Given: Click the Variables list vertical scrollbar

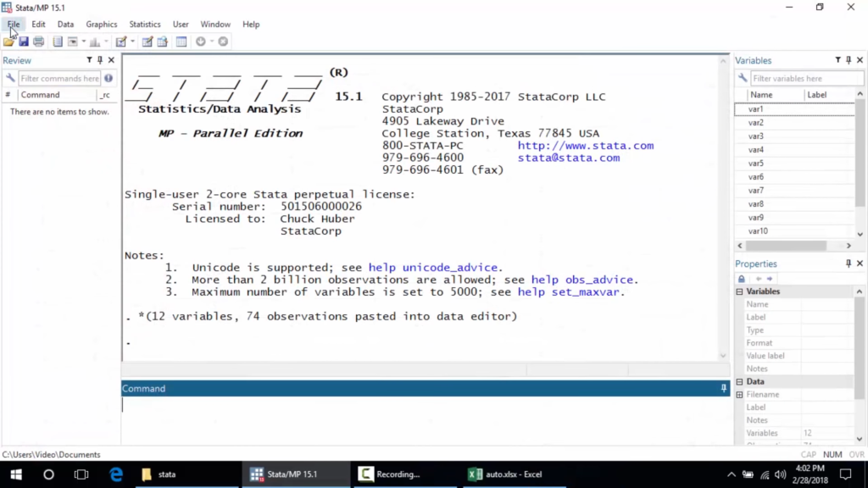Looking at the screenshot, I should click(x=860, y=164).
